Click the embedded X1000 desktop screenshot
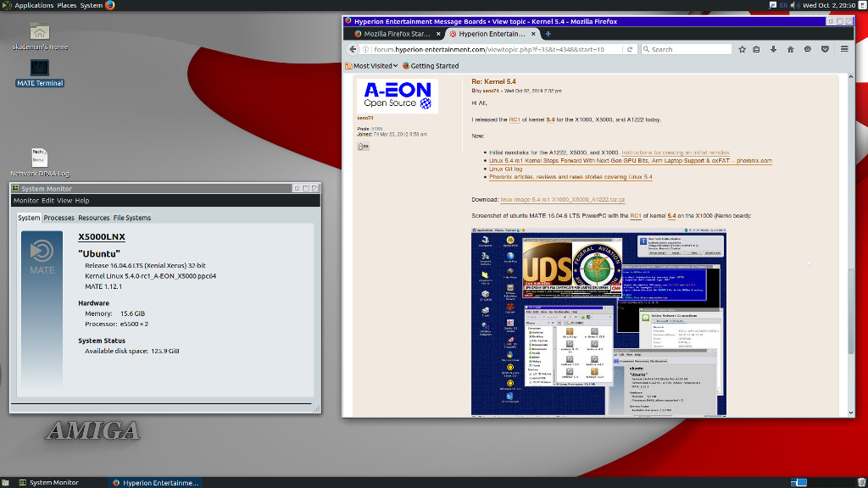Image resolution: width=868 pixels, height=488 pixels. [598, 321]
